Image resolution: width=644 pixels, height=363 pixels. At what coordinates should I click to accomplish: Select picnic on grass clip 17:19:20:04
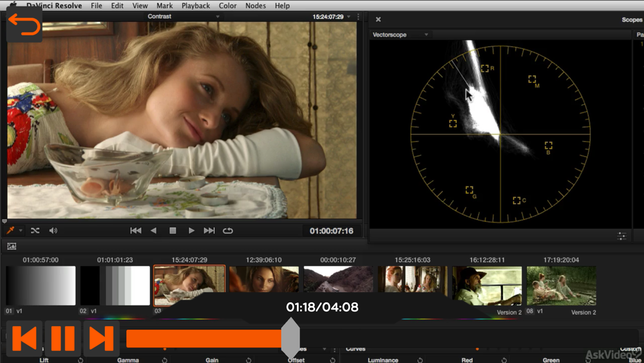point(562,285)
